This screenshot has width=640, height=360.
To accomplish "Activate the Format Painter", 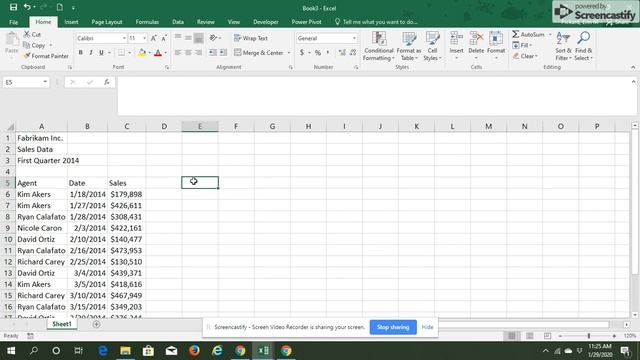I will coord(46,56).
